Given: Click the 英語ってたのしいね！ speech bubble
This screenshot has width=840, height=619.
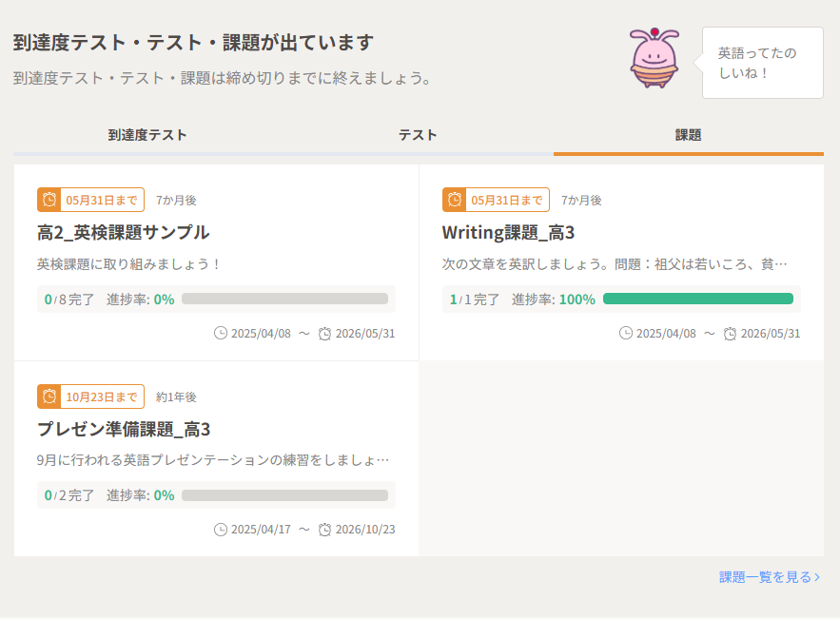Looking at the screenshot, I should point(762,63).
